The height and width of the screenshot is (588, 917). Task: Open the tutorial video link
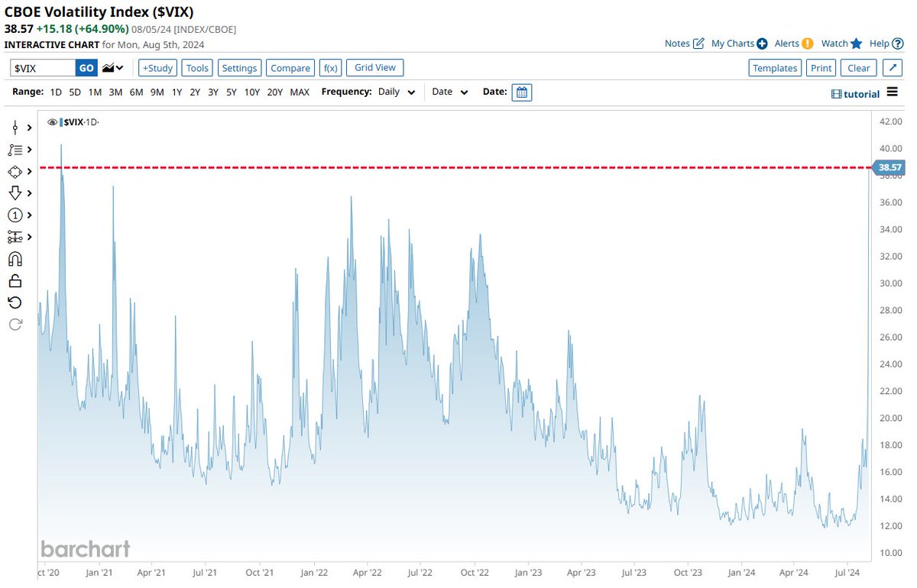pos(855,93)
